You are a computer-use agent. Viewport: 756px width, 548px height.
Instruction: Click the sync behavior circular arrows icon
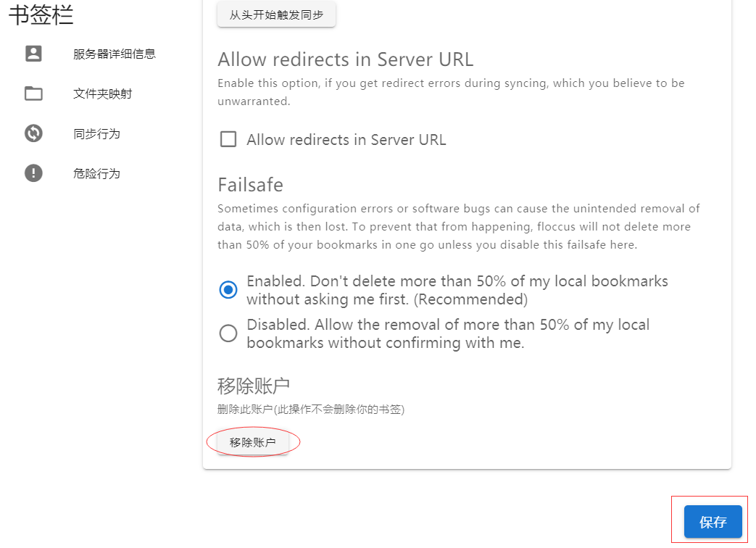(33, 133)
